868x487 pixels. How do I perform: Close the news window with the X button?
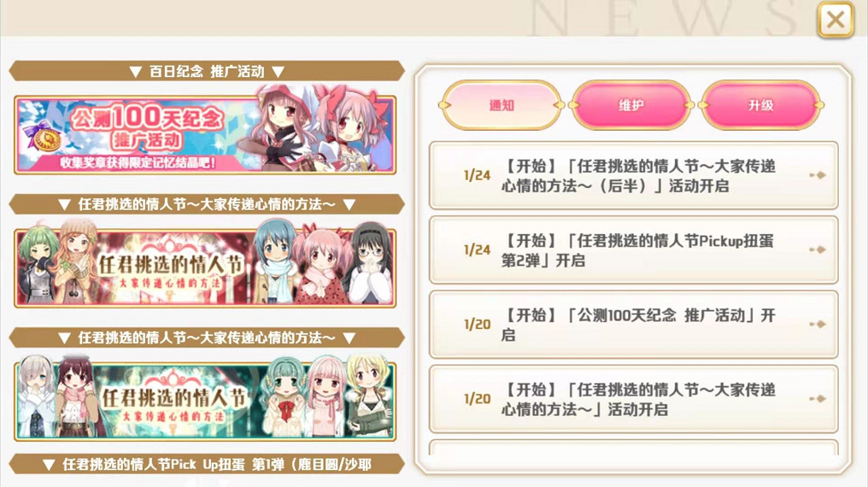click(x=836, y=21)
